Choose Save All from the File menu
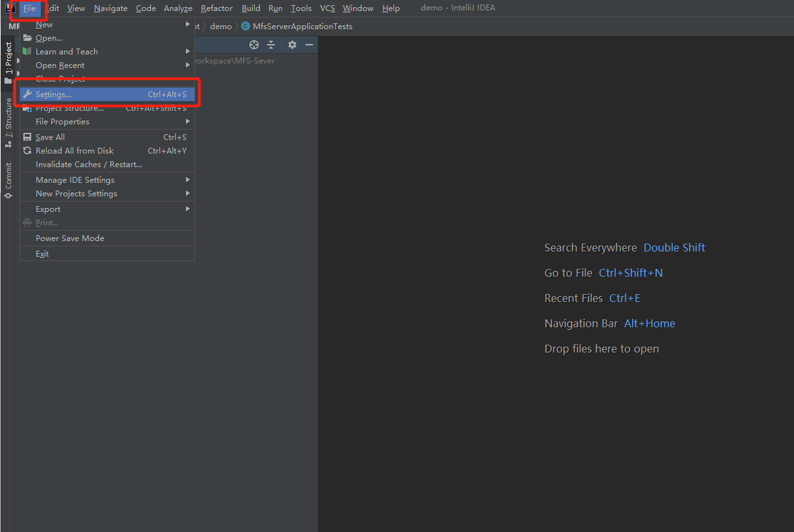 point(49,137)
